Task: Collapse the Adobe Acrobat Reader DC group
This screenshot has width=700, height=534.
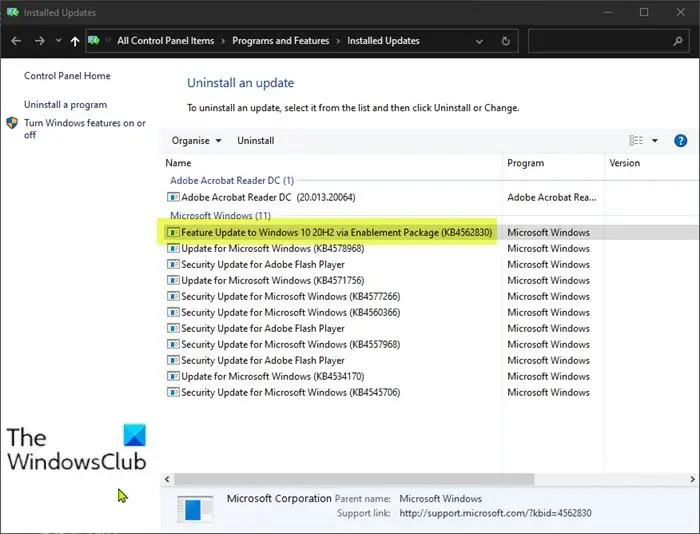Action: pyautogui.click(x=232, y=180)
